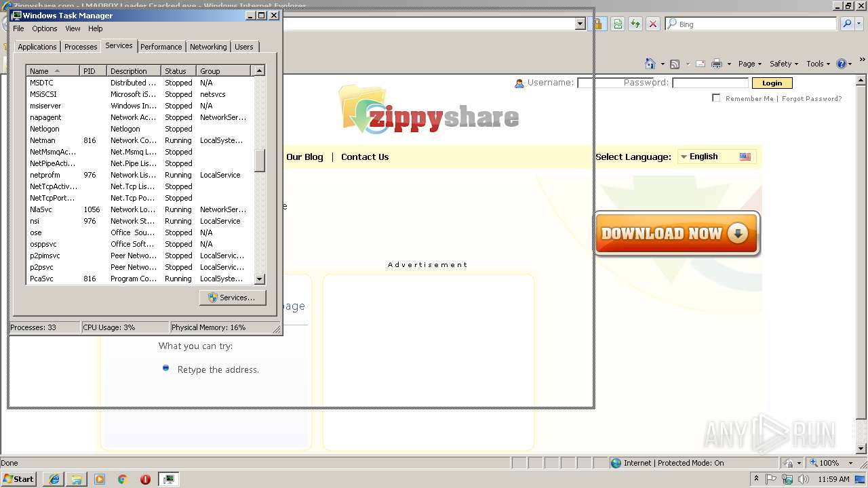Click the media player taskbar icon
The image size is (868, 488).
[x=100, y=479]
